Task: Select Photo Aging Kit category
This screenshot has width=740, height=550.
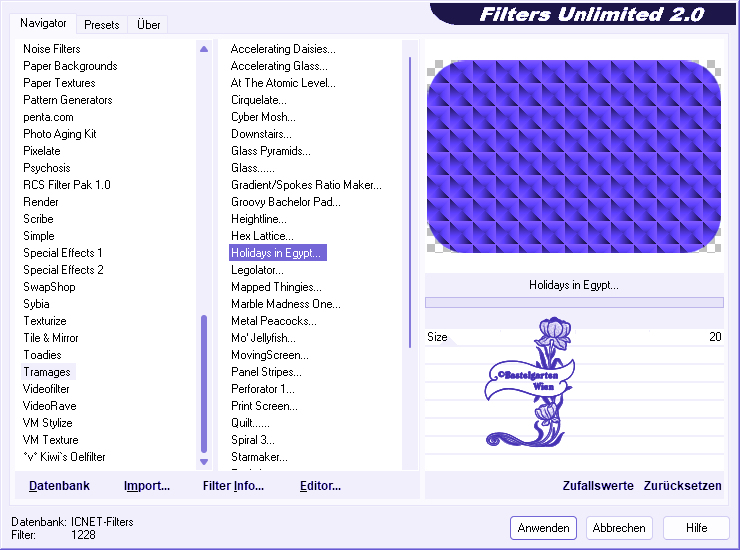Action: 60,134
